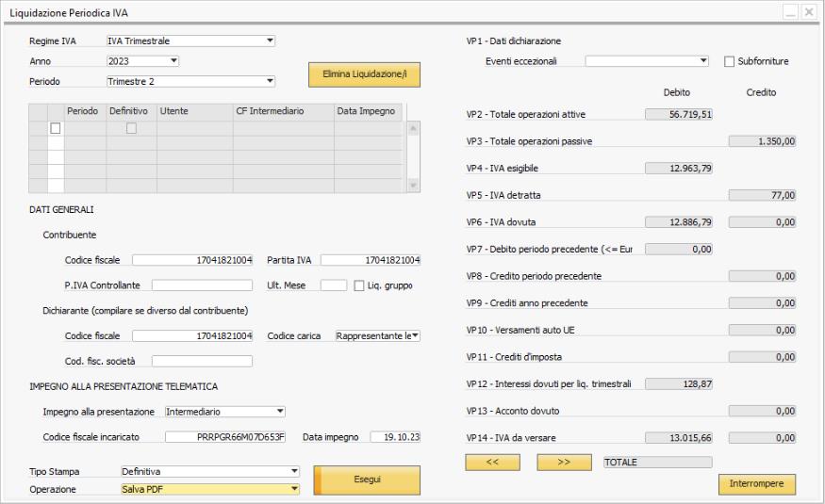Image resolution: width=825 pixels, height=504 pixels.
Task: Click the dichiarante Codice fiscale field
Action: click(x=192, y=335)
